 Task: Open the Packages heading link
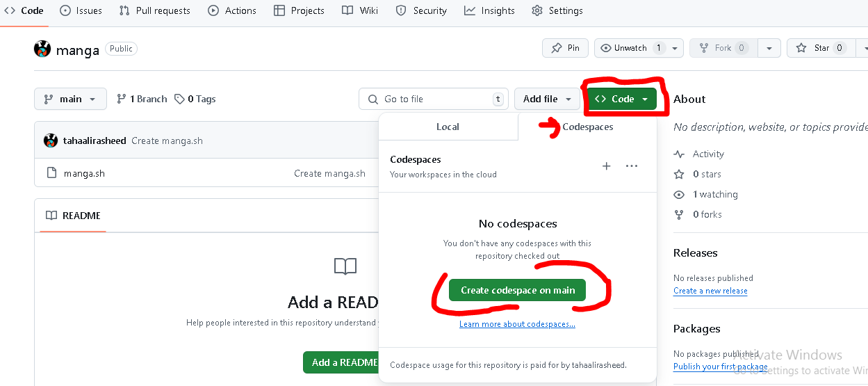697,328
